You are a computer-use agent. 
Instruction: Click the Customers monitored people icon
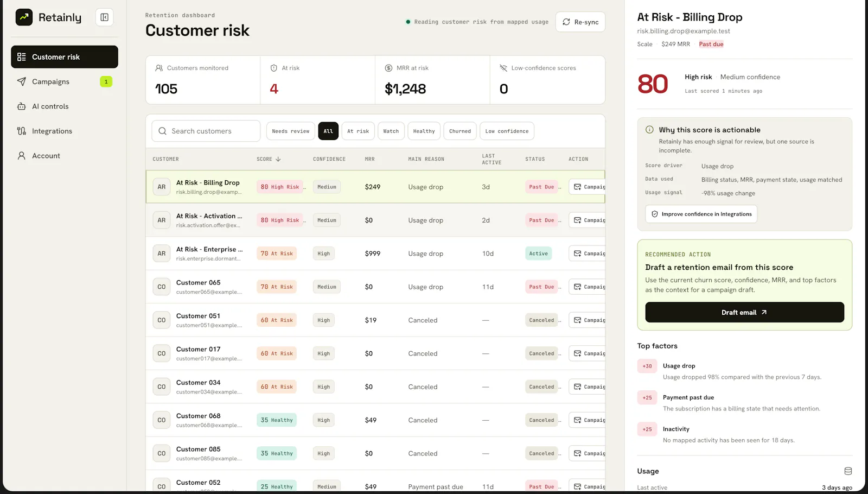(x=159, y=68)
